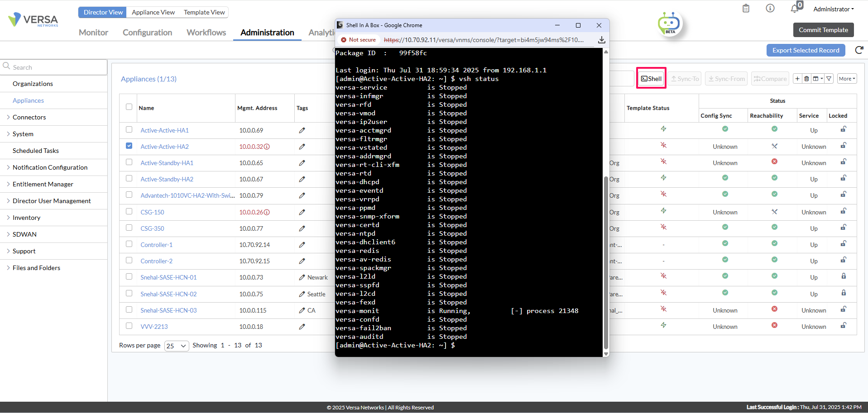The height and width of the screenshot is (413, 868).
Task: Open the Configuration main tab
Action: coord(147,33)
